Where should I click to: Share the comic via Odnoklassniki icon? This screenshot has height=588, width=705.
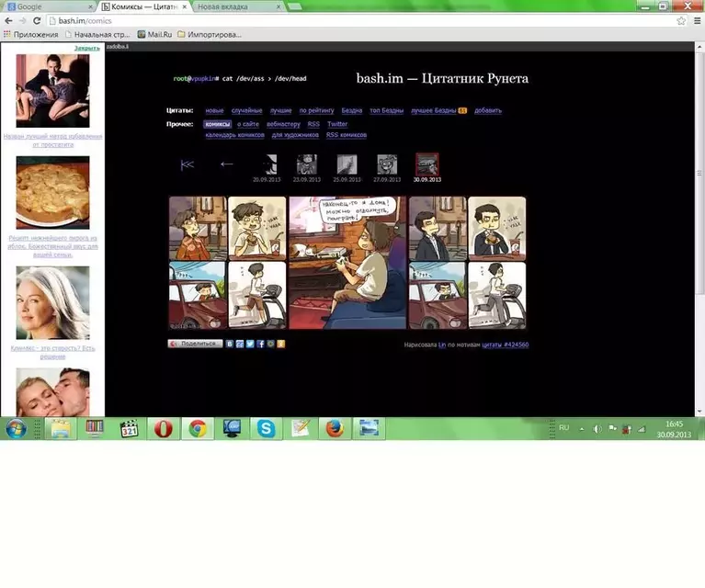click(281, 344)
